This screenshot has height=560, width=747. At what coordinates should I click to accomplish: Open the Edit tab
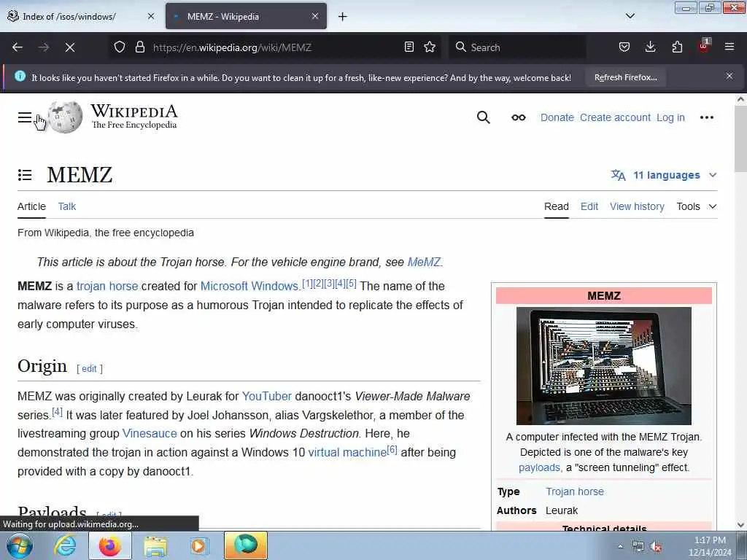coord(589,206)
